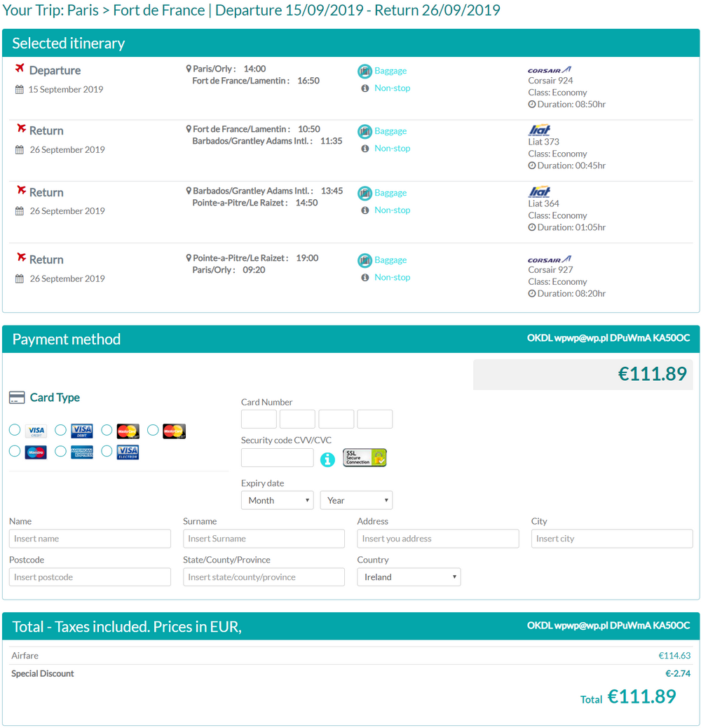The image size is (701, 728).
Task: Open the expiry Year dropdown
Action: [356, 500]
